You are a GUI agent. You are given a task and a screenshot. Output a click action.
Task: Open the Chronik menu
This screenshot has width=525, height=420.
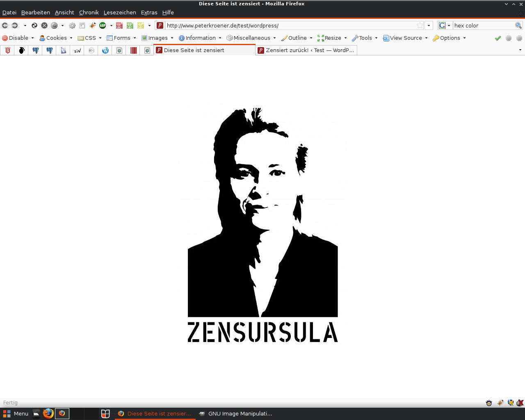pyautogui.click(x=89, y=13)
